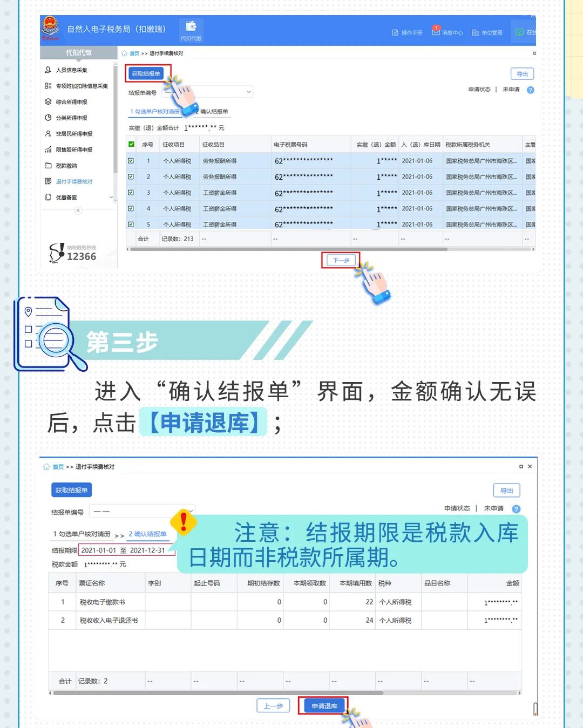The image size is (583, 728).
Task: Select the 税收电子缴款书 row
Action: pos(284,602)
